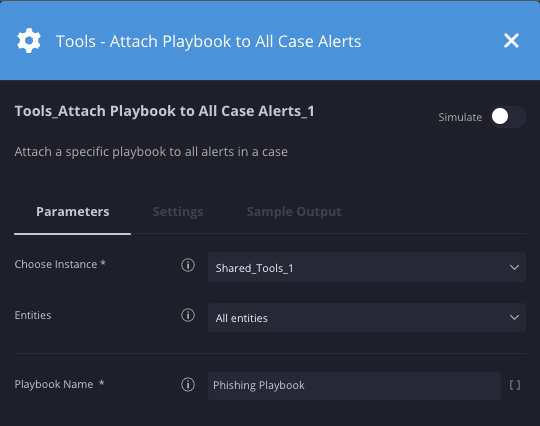This screenshot has width=540, height=426.
Task: Toggle the Simulate switch
Action: click(508, 117)
